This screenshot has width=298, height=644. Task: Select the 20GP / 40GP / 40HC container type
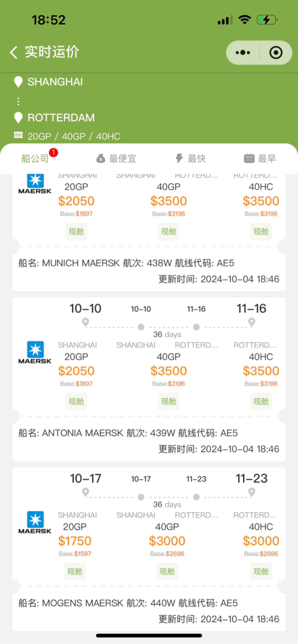pos(74,136)
